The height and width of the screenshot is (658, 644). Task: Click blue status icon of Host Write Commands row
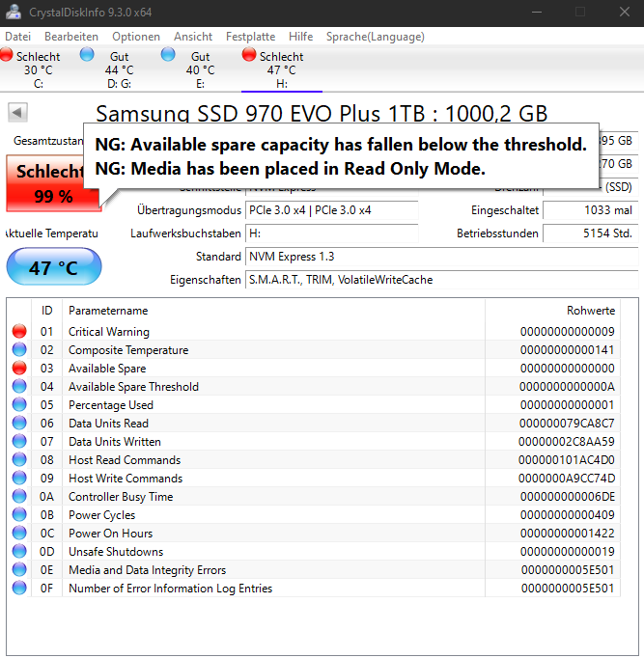(x=19, y=478)
